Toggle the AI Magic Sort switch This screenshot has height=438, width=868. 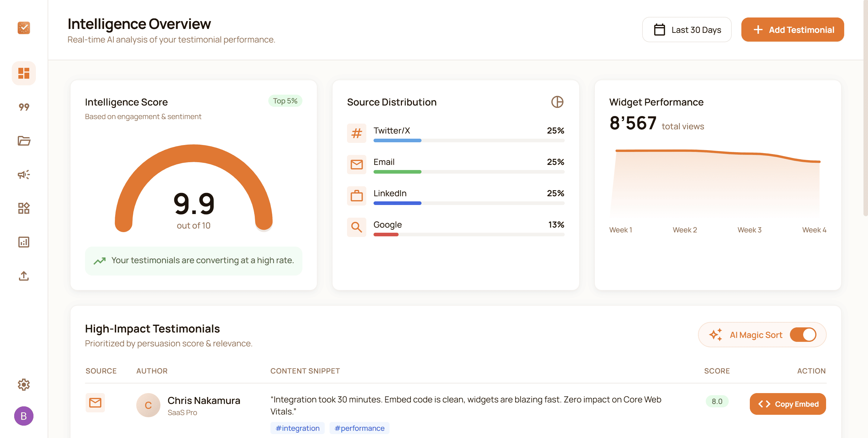pyautogui.click(x=805, y=335)
